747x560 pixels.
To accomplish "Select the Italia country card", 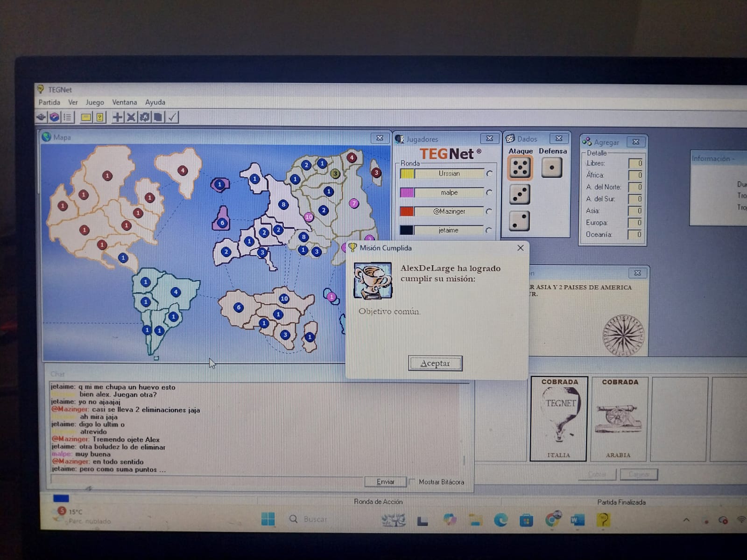I will click(558, 419).
